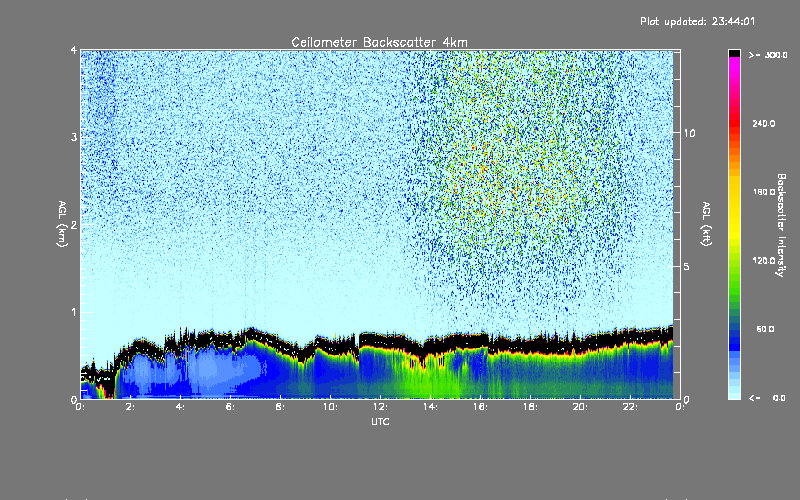
Task: Click the "AGL (km)" axis label
Action: pos(62,224)
